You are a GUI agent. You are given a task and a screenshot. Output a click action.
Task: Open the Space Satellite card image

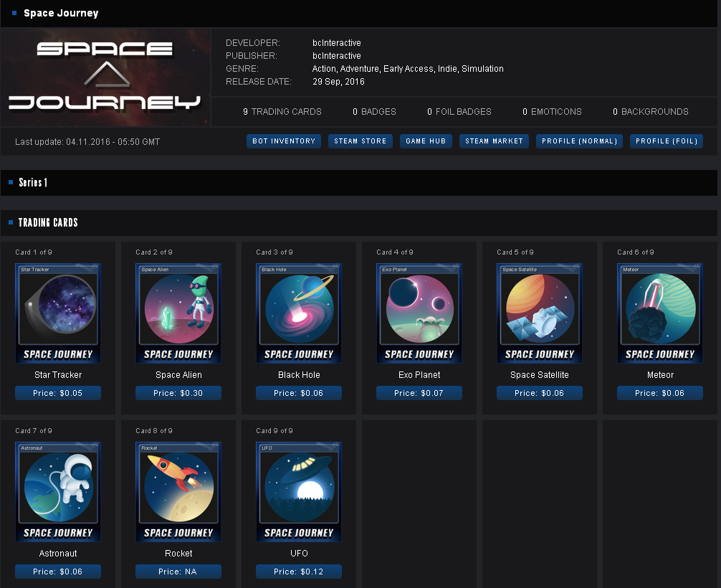[x=540, y=313]
